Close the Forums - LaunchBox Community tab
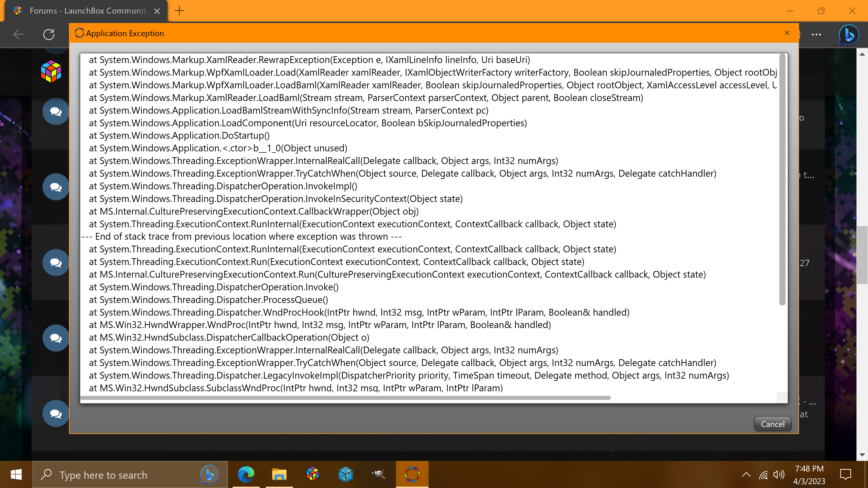Image resolution: width=868 pixels, height=488 pixels. 157,11
